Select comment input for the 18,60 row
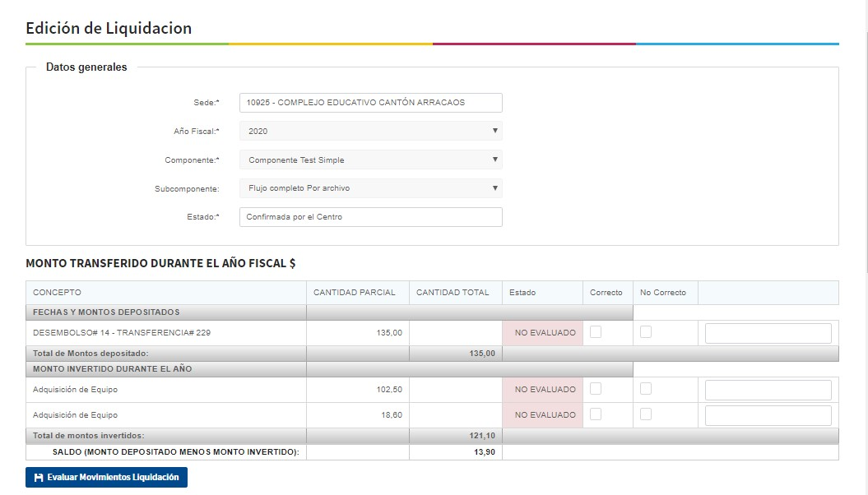This screenshot has width=868, height=495. click(768, 415)
